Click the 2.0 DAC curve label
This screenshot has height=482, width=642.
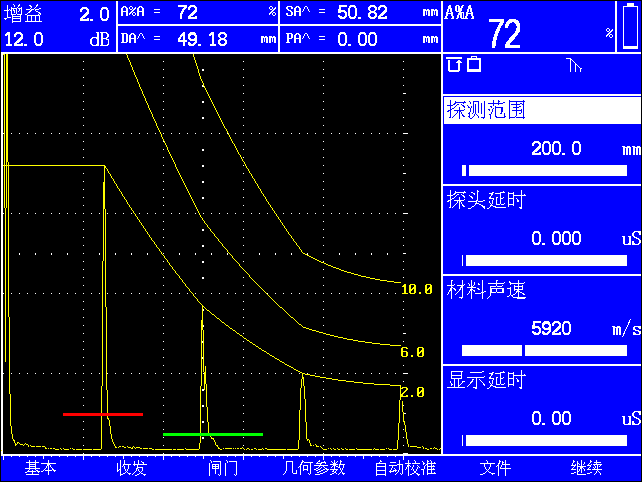pyautogui.click(x=413, y=392)
